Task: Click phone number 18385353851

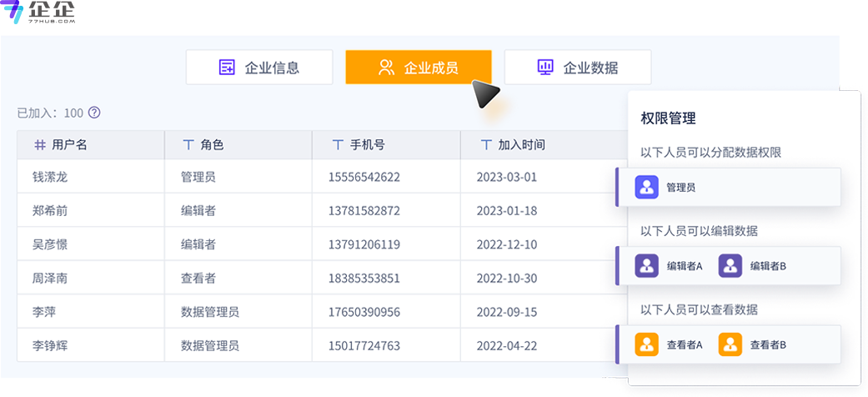Action: pos(364,279)
